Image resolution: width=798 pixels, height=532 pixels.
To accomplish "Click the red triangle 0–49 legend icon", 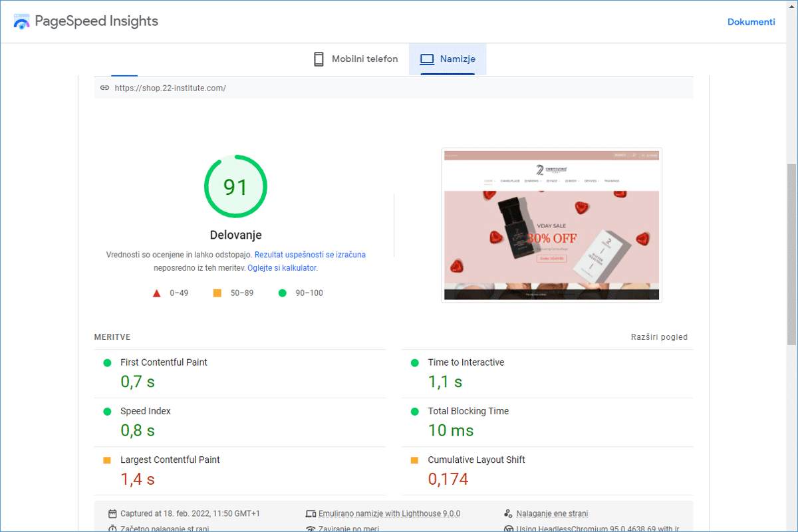I will 157,293.
